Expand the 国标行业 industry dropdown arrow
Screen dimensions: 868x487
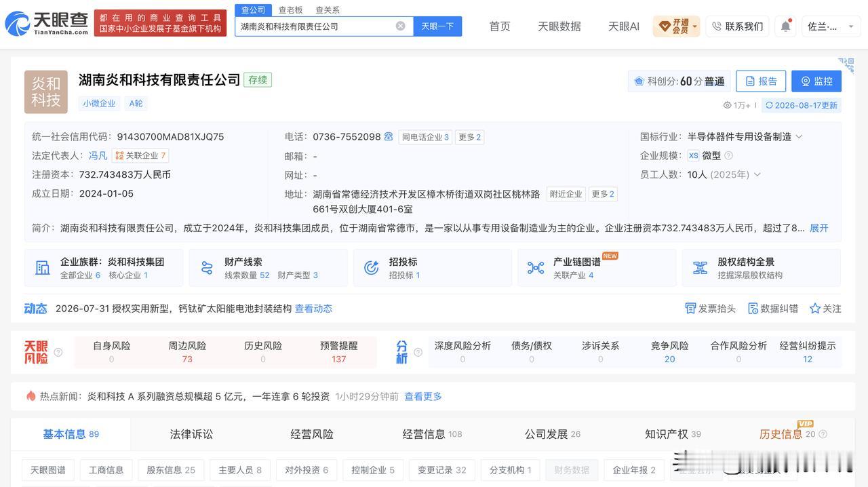pyautogui.click(x=799, y=136)
